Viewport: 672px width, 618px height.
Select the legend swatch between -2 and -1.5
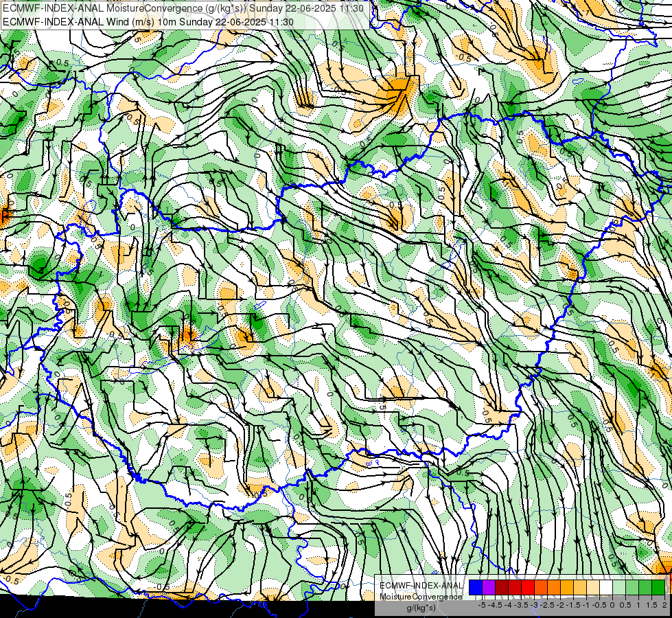(567, 588)
